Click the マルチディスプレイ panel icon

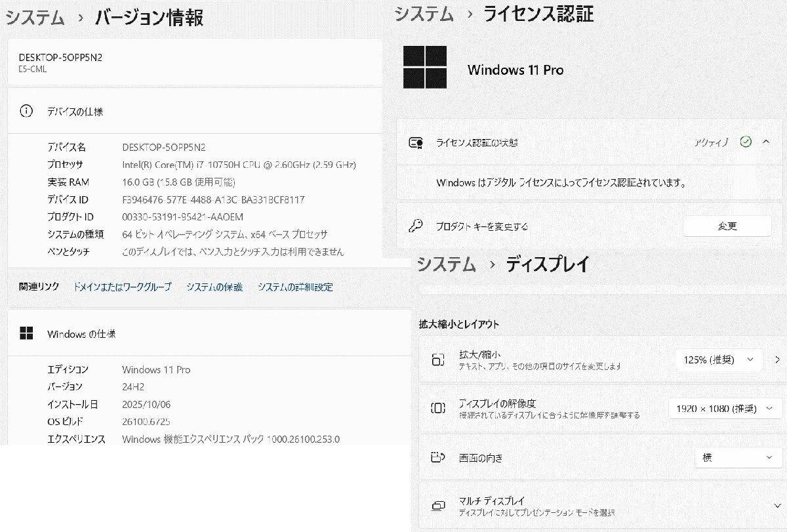[438, 504]
